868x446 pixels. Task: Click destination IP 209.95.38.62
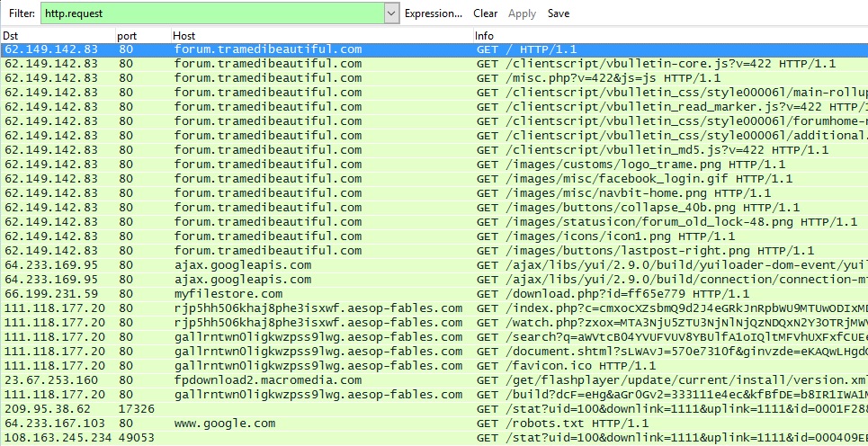pyautogui.click(x=47, y=409)
